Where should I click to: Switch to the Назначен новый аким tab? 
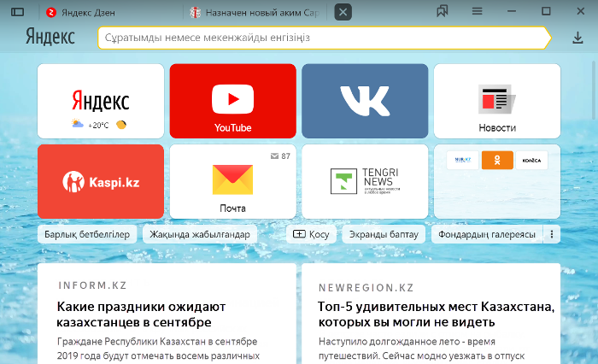point(255,13)
